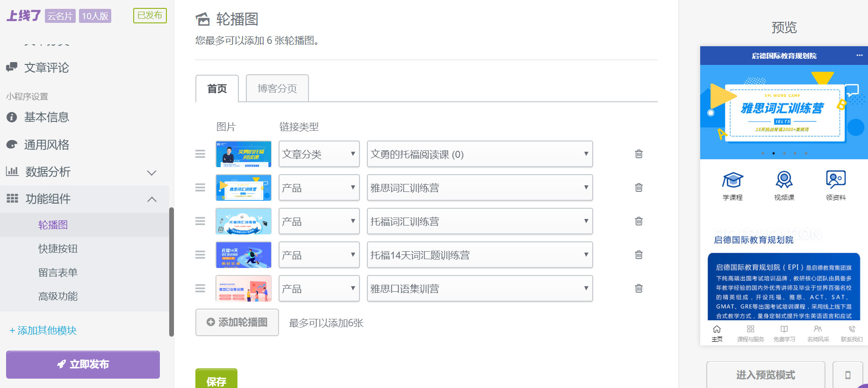
Task: Open the 雅思口语集训营 target dropdown
Action: (x=480, y=288)
